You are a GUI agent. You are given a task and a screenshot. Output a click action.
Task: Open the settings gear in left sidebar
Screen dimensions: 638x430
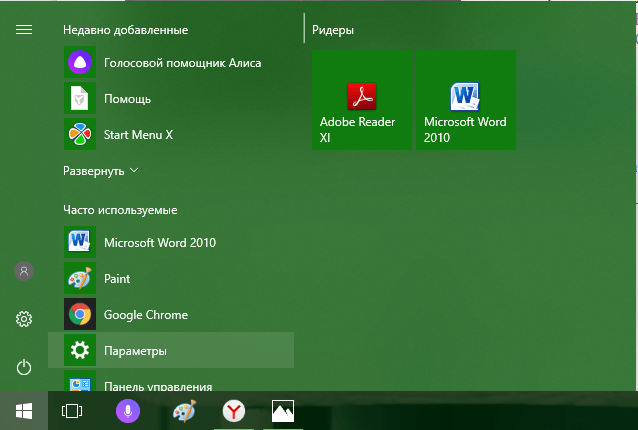pyautogui.click(x=24, y=319)
